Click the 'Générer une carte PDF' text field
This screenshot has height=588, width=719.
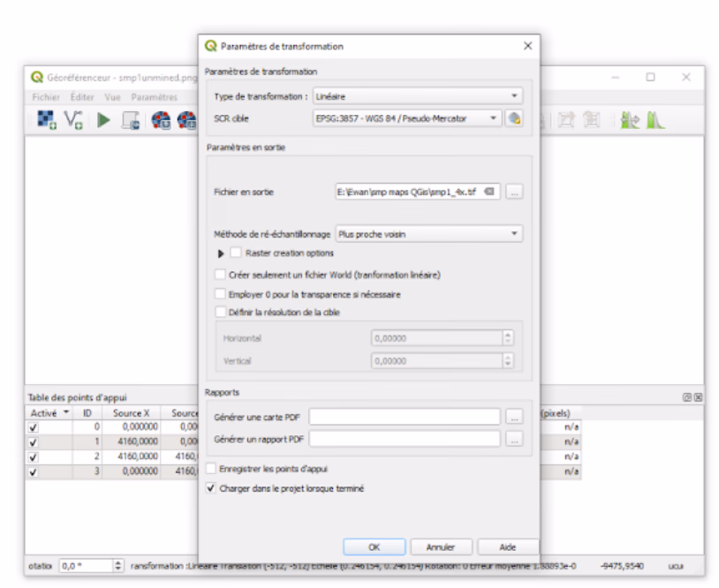point(405,417)
